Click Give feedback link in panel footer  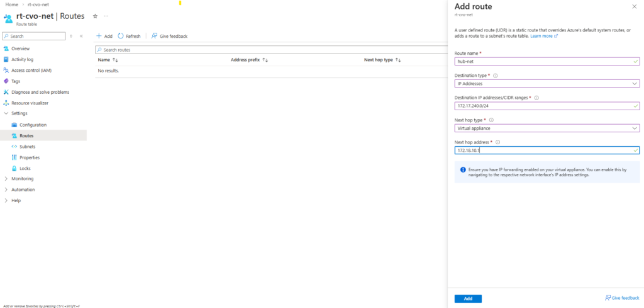pos(622,298)
